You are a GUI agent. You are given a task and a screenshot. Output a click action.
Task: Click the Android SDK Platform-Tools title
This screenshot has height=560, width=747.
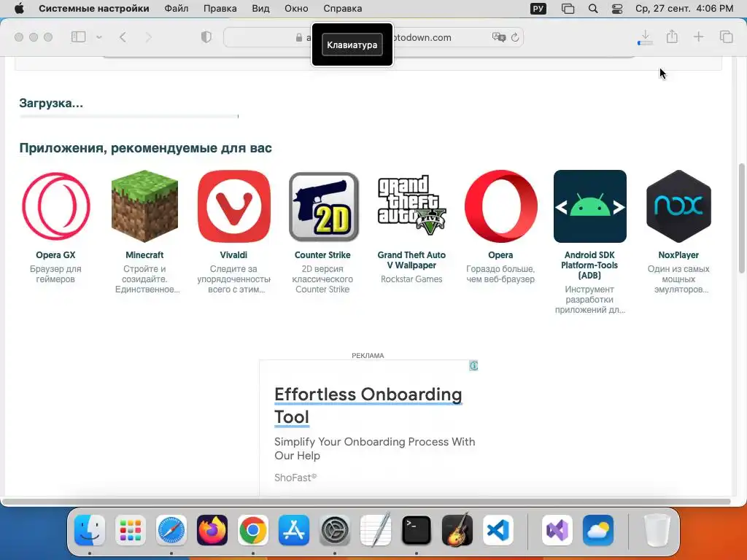pyautogui.click(x=589, y=265)
